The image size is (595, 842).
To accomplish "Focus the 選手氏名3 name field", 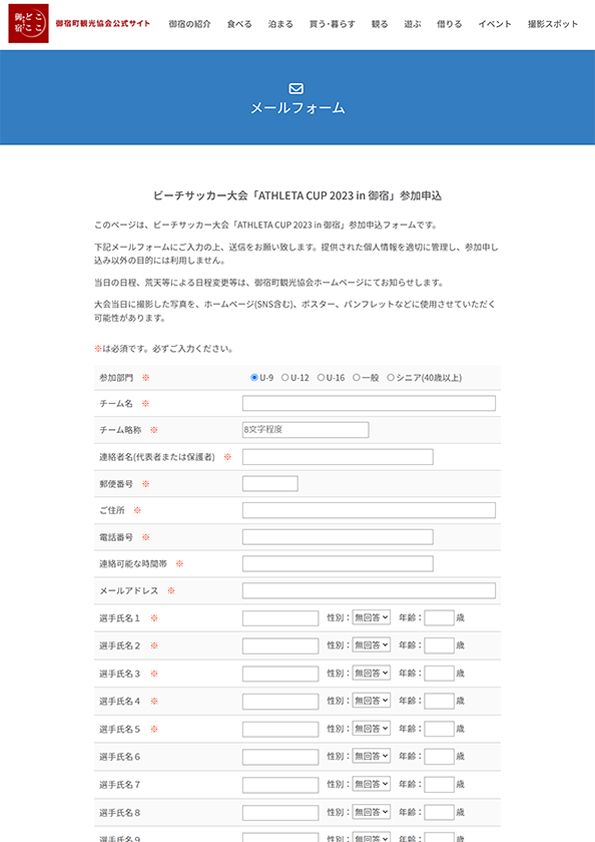I will 280,673.
